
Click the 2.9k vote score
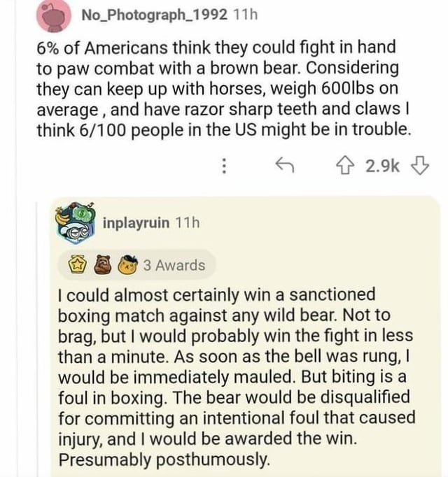(383, 165)
